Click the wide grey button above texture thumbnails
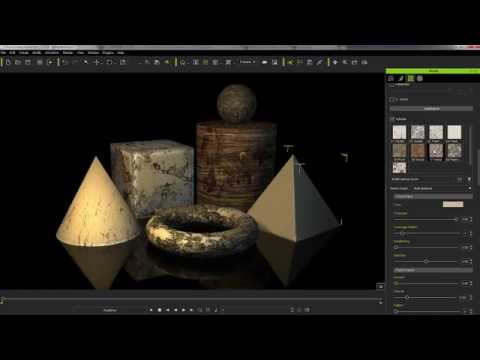The width and height of the screenshot is (480, 360). pyautogui.click(x=431, y=109)
